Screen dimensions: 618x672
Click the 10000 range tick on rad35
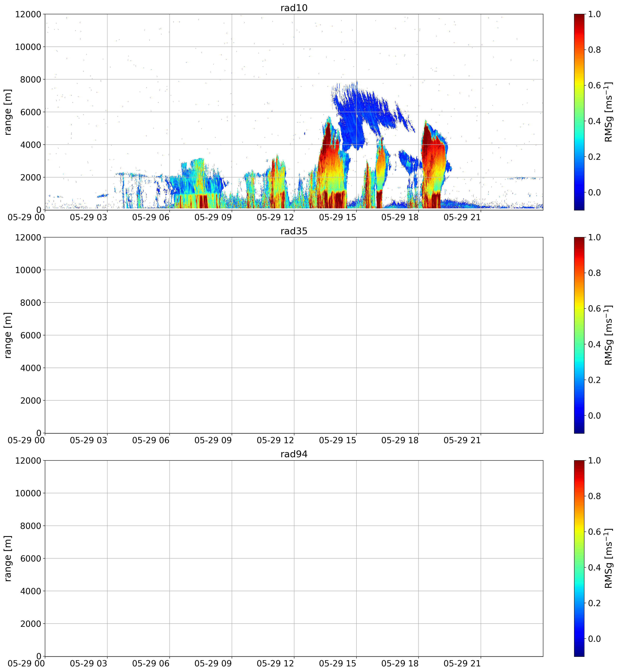coord(28,270)
